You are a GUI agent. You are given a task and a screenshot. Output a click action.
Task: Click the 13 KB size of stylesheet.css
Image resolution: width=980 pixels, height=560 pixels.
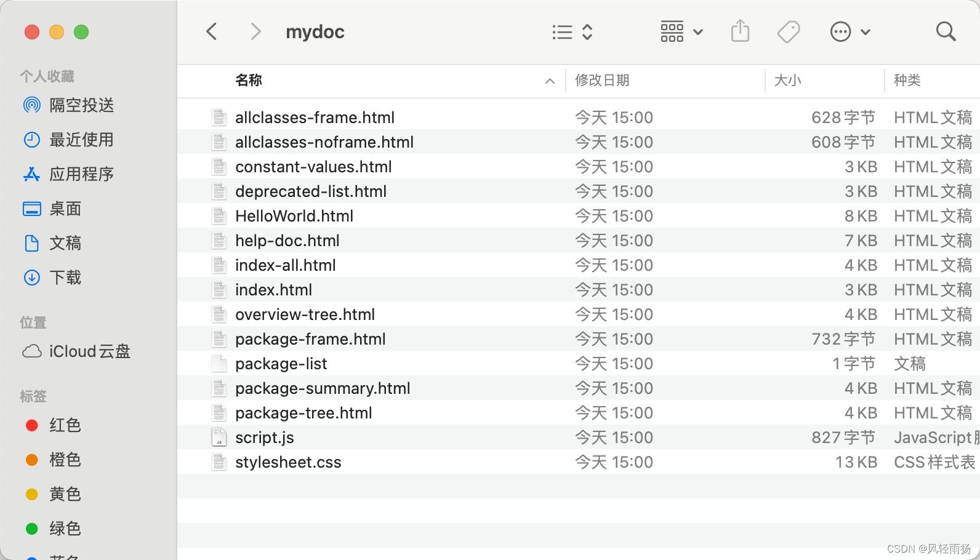tap(856, 462)
